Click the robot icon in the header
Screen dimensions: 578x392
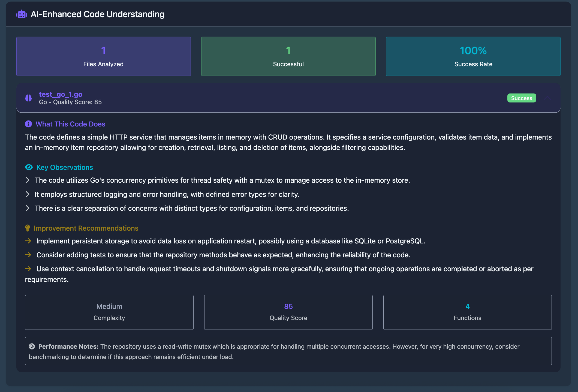pyautogui.click(x=22, y=14)
